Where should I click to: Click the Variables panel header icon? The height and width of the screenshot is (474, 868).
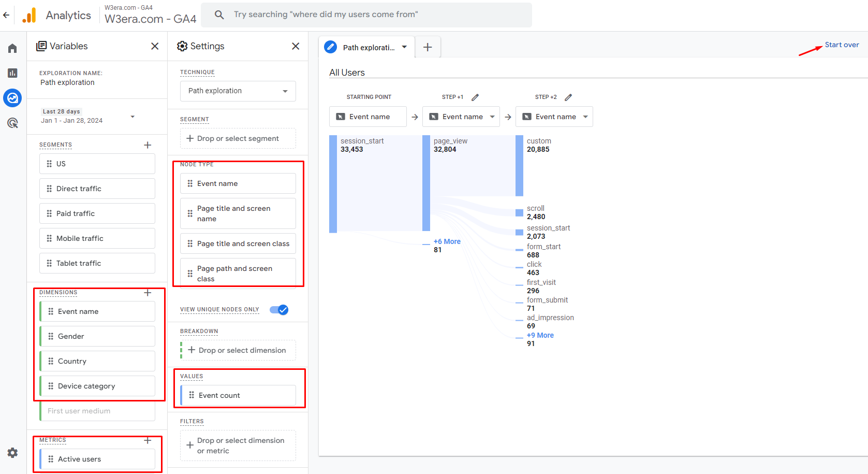point(41,46)
